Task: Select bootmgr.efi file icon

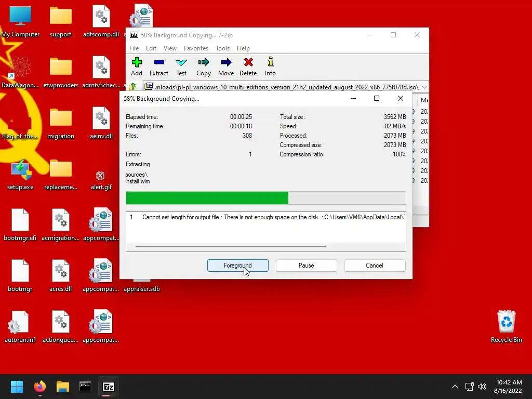Action: pos(20,224)
